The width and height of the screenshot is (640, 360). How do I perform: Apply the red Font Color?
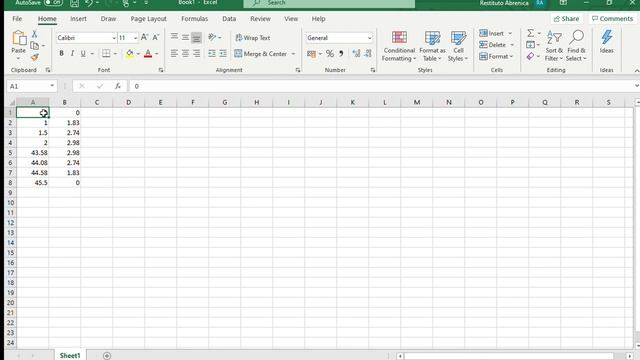coord(148,53)
